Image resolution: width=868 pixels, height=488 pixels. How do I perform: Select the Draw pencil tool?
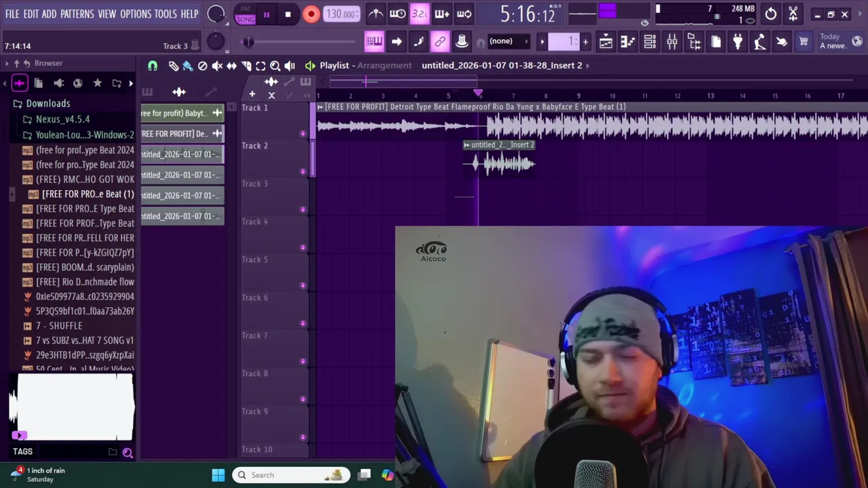(x=174, y=66)
